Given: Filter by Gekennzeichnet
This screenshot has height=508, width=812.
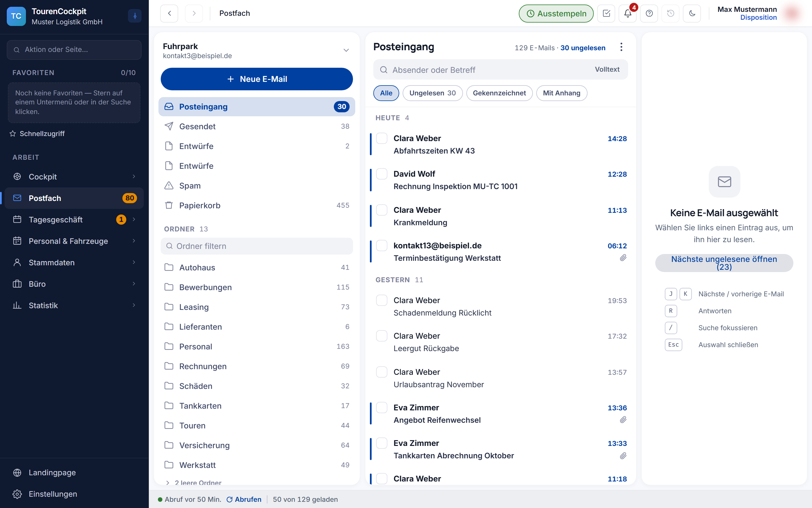Looking at the screenshot, I should [x=499, y=93].
